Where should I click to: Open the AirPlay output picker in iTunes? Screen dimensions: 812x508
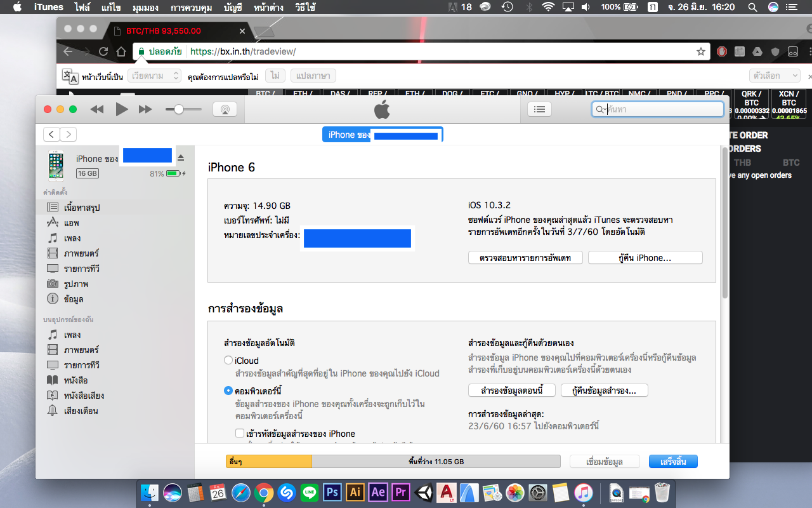(x=225, y=109)
